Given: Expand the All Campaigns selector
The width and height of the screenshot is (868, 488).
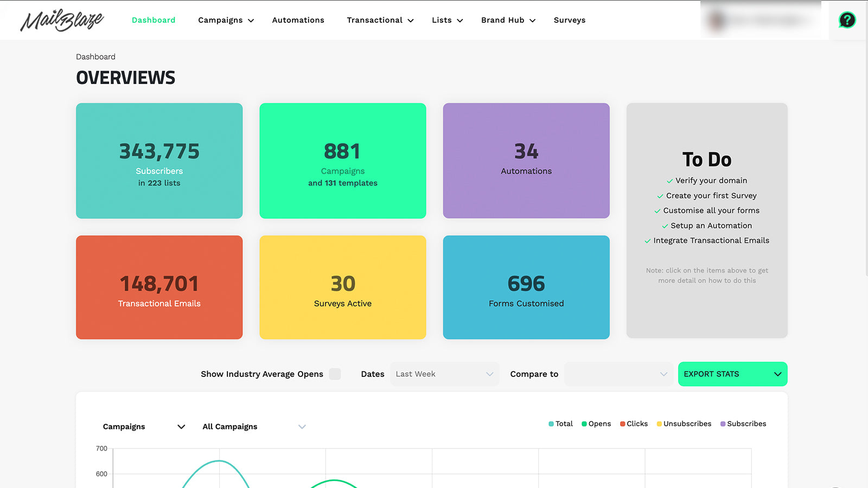Looking at the screenshot, I should [x=254, y=427].
